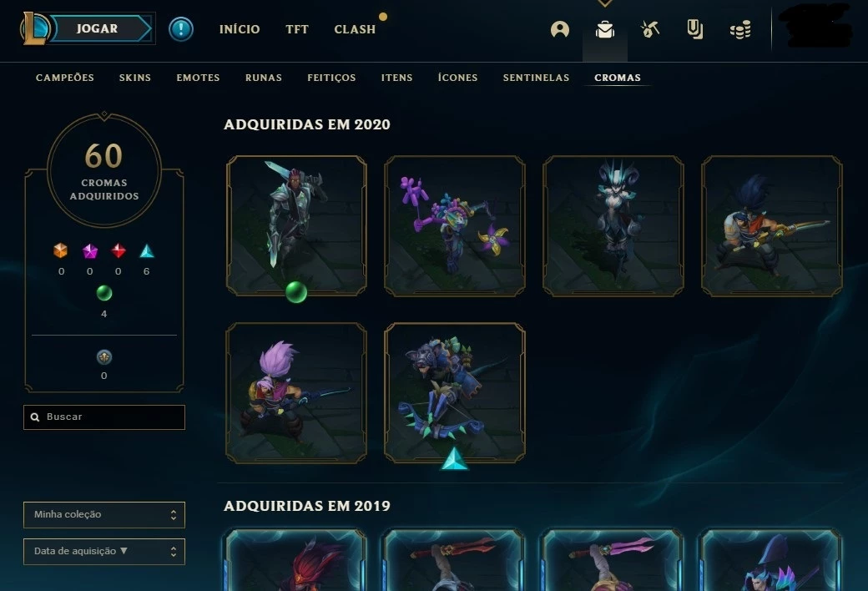The width and height of the screenshot is (868, 591).
Task: Click the Buscar search field
Action: click(x=104, y=417)
